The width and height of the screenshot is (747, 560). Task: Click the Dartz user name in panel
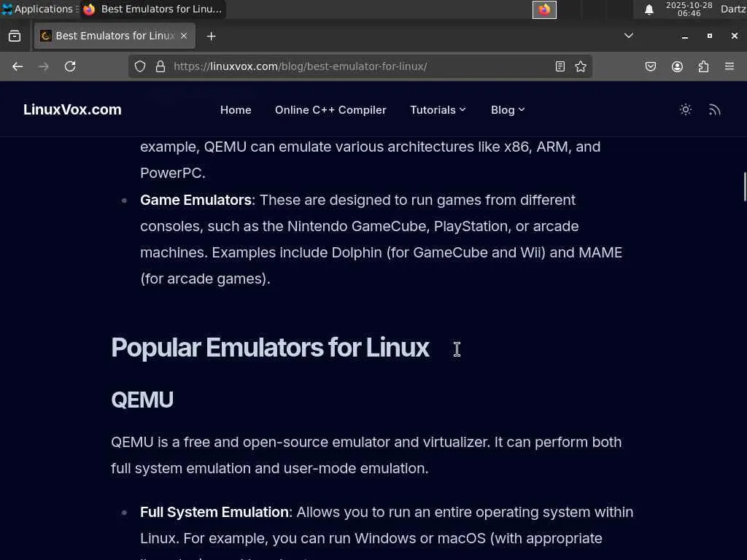[733, 9]
